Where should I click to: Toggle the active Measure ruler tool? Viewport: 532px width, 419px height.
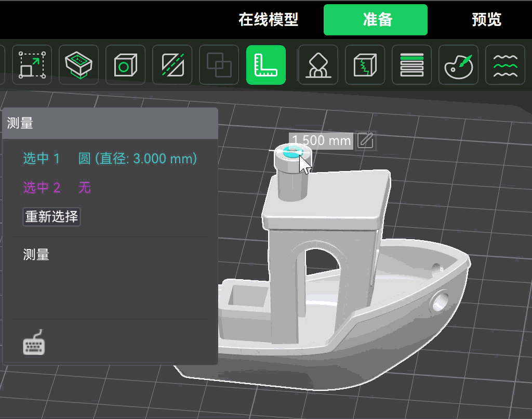[265, 65]
